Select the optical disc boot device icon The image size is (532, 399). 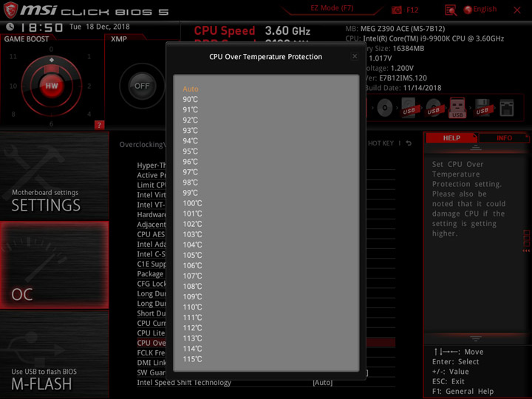pos(385,108)
